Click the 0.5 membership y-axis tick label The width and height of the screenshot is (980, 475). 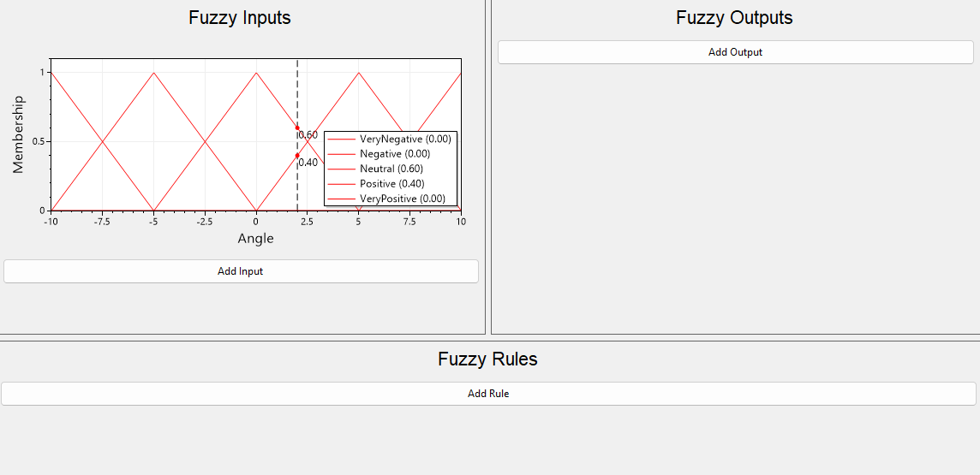point(39,142)
